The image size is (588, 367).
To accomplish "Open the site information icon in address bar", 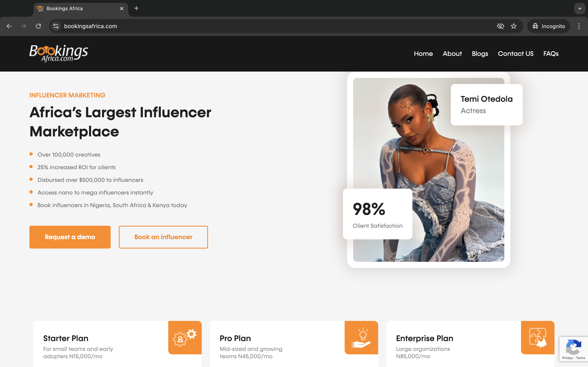I will click(56, 26).
